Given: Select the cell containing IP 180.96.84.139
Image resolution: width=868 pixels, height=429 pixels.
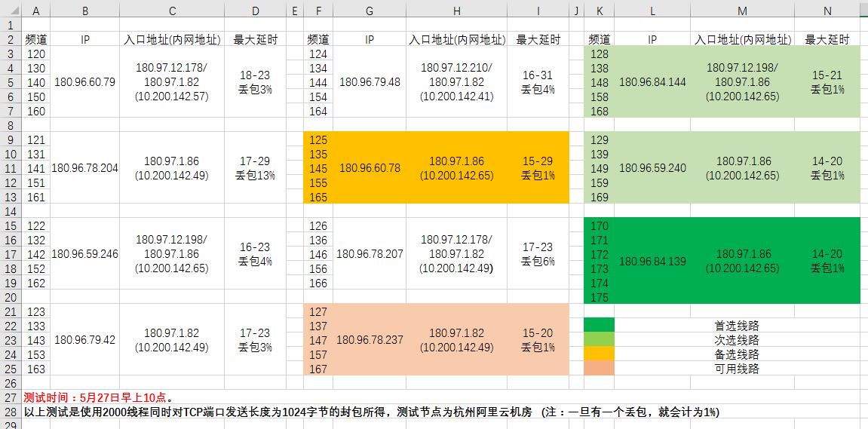Looking at the screenshot, I should click(x=652, y=261).
